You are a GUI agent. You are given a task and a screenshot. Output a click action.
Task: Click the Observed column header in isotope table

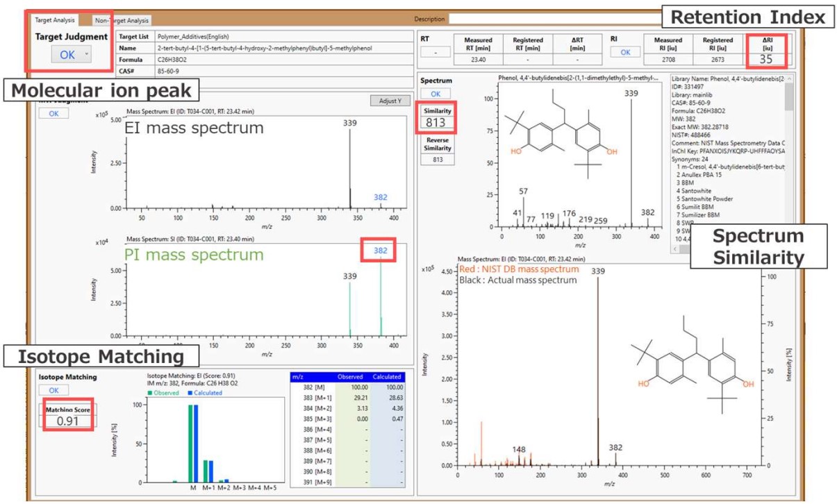[352, 376]
